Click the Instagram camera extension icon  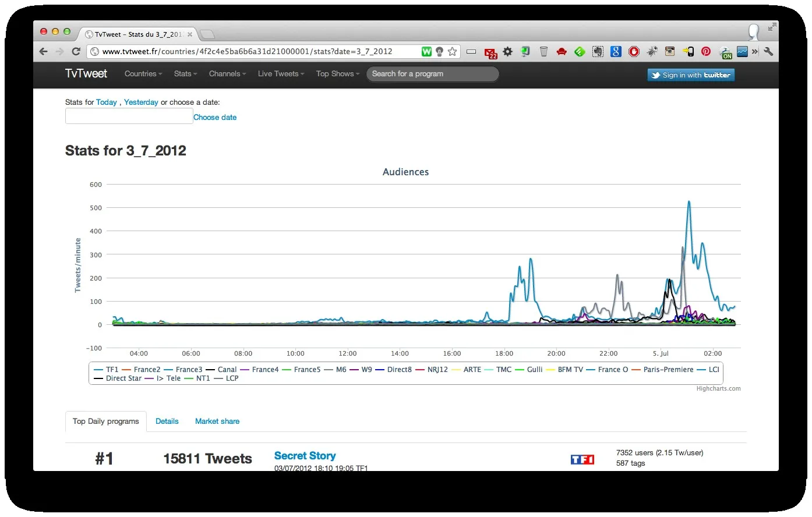670,52
